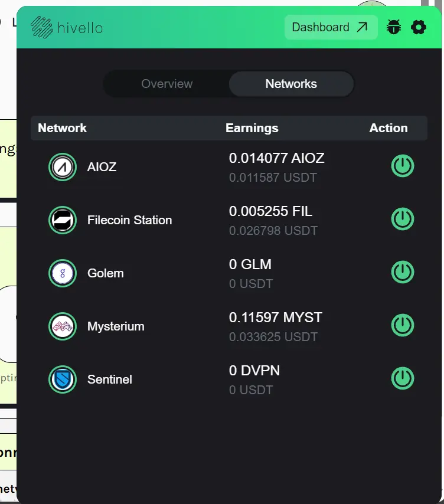The width and height of the screenshot is (444, 504).
Task: Open the settings gear icon
Action: click(x=419, y=27)
